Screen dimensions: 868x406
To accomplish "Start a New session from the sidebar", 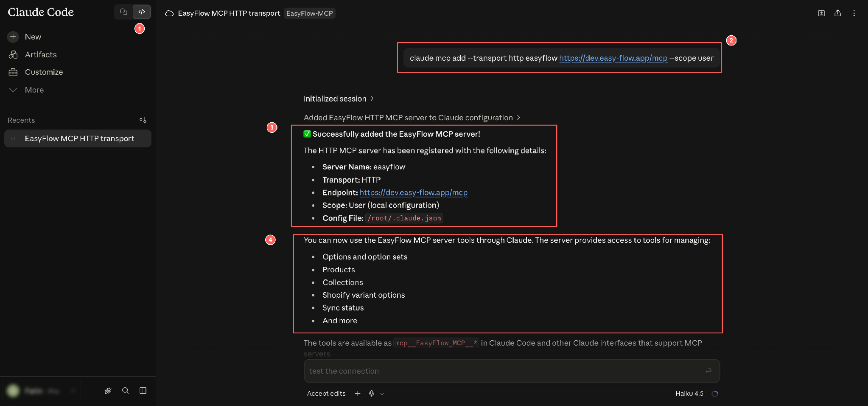I will [33, 37].
